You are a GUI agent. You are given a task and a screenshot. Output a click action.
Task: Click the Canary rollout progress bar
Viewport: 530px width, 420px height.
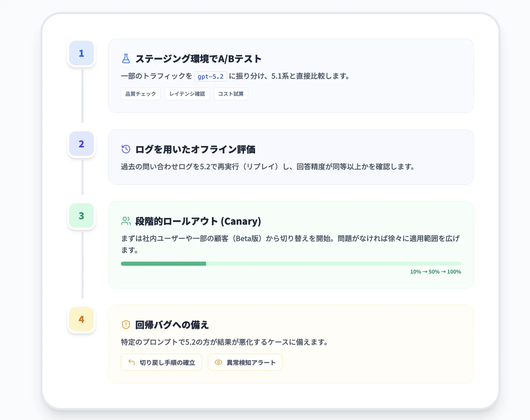pos(290,263)
